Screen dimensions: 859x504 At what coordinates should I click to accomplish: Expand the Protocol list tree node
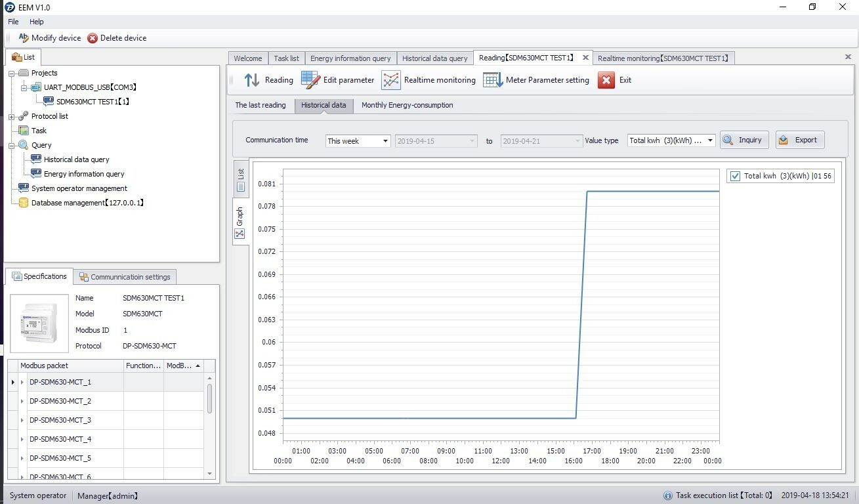click(12, 117)
